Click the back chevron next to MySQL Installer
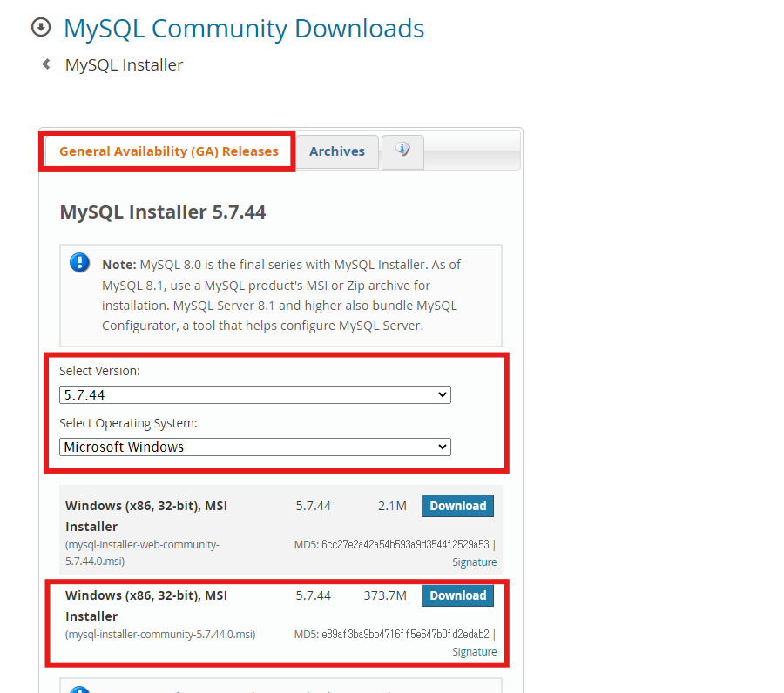The image size is (784, 693). pos(46,64)
